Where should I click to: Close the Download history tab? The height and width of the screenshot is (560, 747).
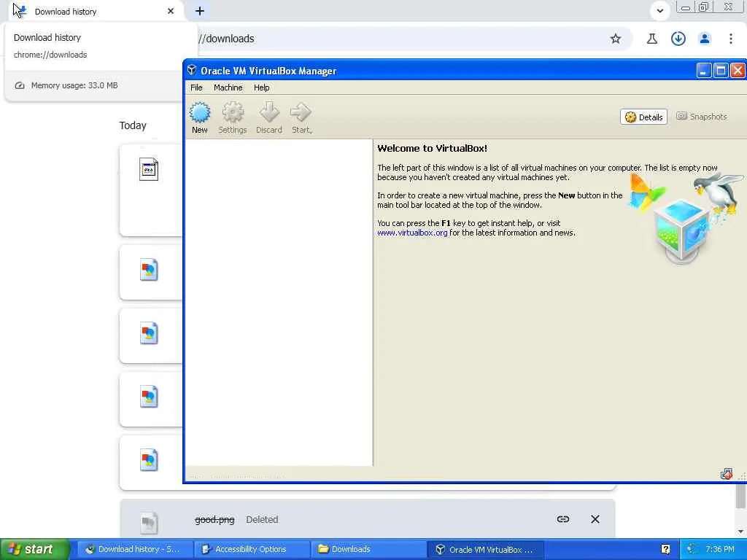tap(171, 11)
